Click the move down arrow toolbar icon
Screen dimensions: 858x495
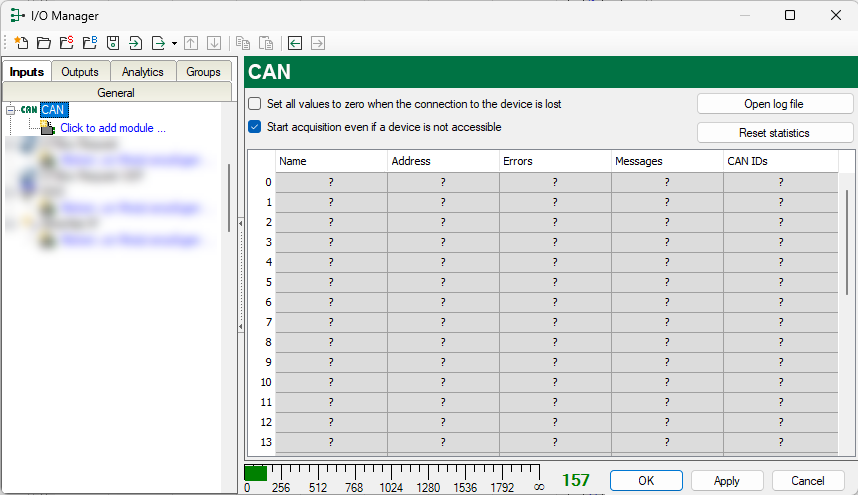(x=214, y=43)
